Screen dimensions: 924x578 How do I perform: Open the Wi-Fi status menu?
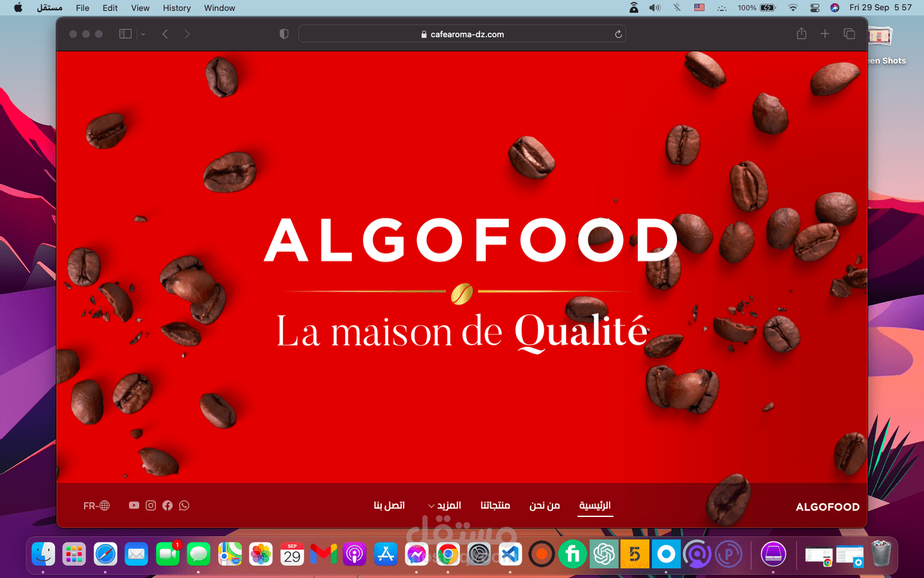pos(793,8)
